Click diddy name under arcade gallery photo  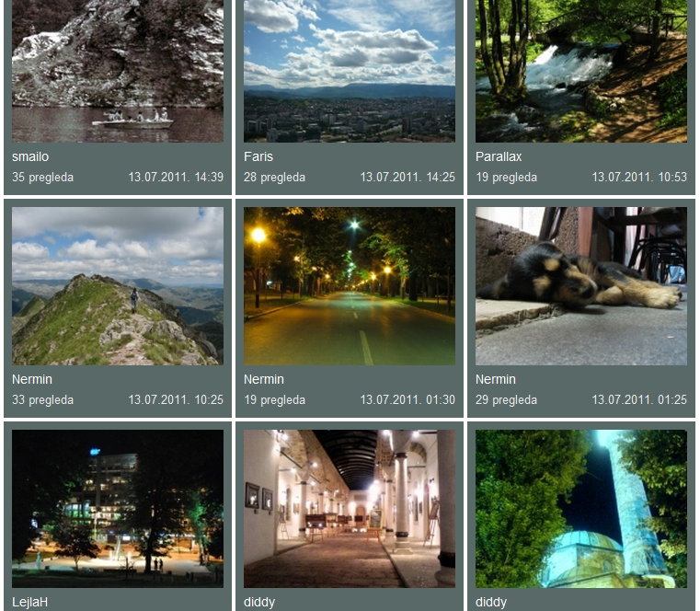tap(258, 602)
